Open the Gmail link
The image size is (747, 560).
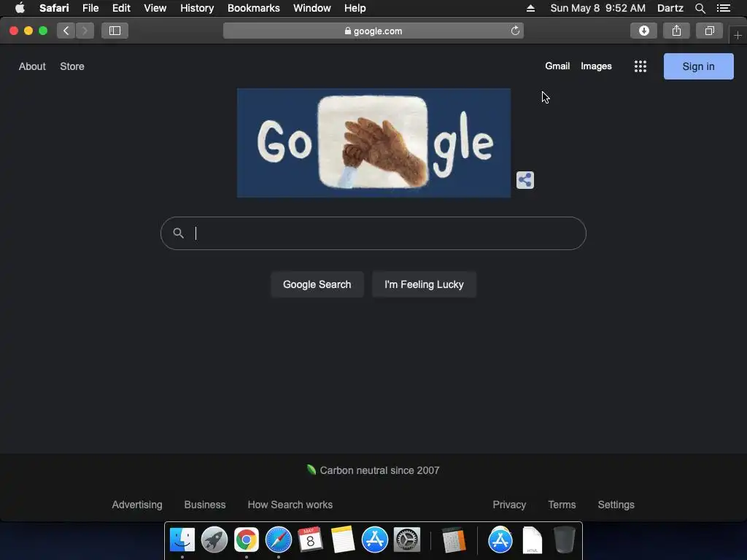point(557,66)
